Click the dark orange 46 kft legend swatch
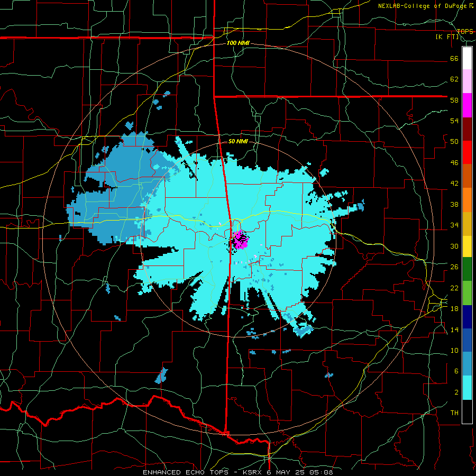 (467, 176)
